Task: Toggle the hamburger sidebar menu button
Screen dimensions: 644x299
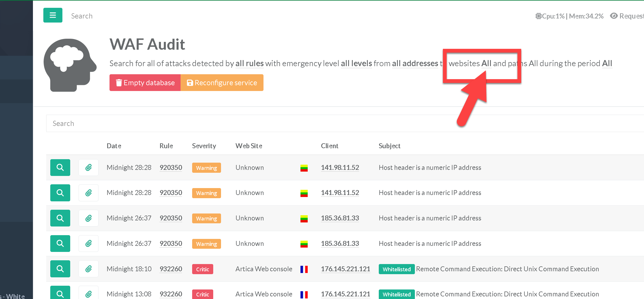Action: (x=53, y=15)
